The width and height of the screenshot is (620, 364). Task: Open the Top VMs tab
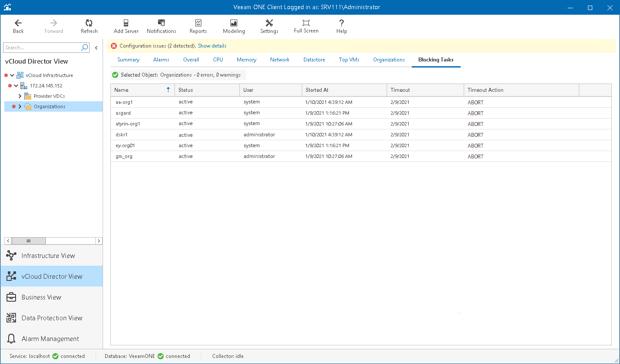pos(349,60)
